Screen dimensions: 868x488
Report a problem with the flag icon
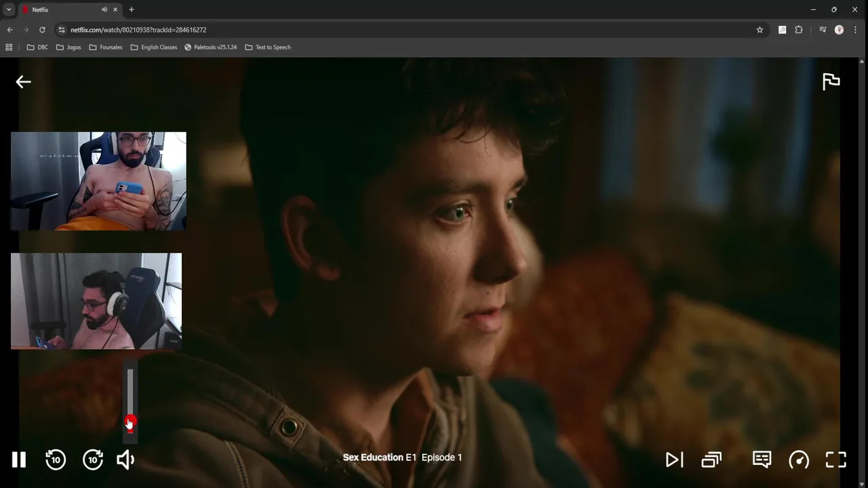point(831,81)
